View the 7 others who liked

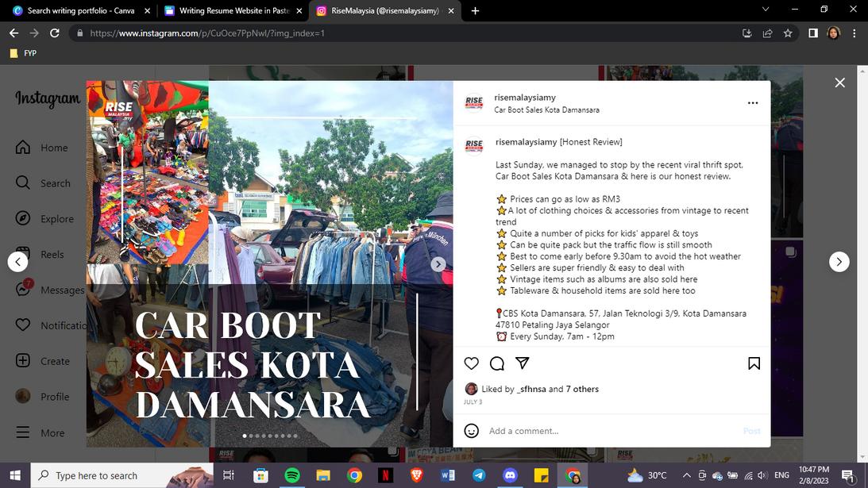(x=582, y=389)
